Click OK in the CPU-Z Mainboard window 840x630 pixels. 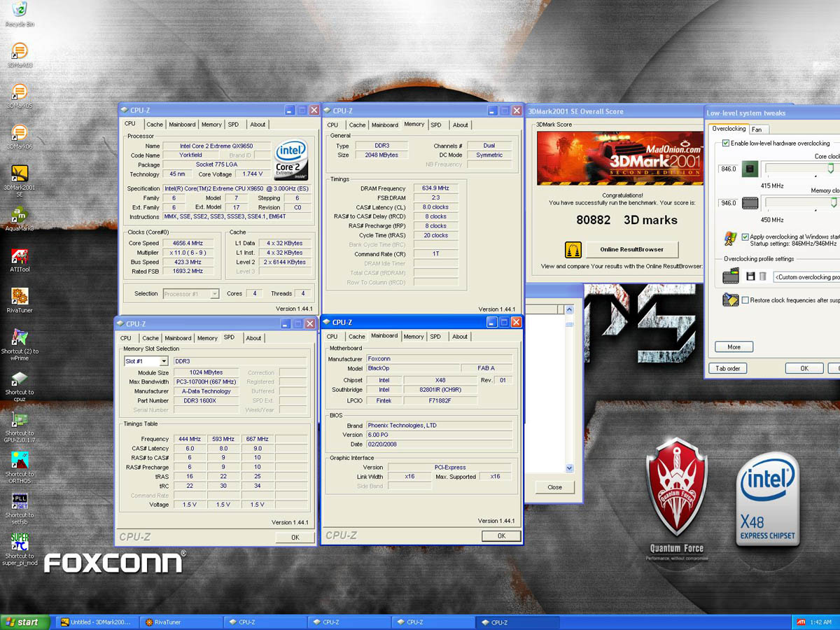click(501, 535)
